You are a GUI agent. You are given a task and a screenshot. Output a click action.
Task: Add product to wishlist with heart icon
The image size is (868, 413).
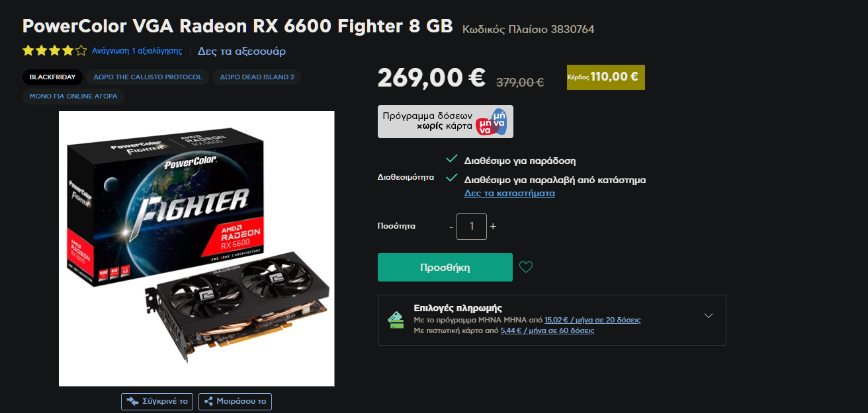pos(526,267)
